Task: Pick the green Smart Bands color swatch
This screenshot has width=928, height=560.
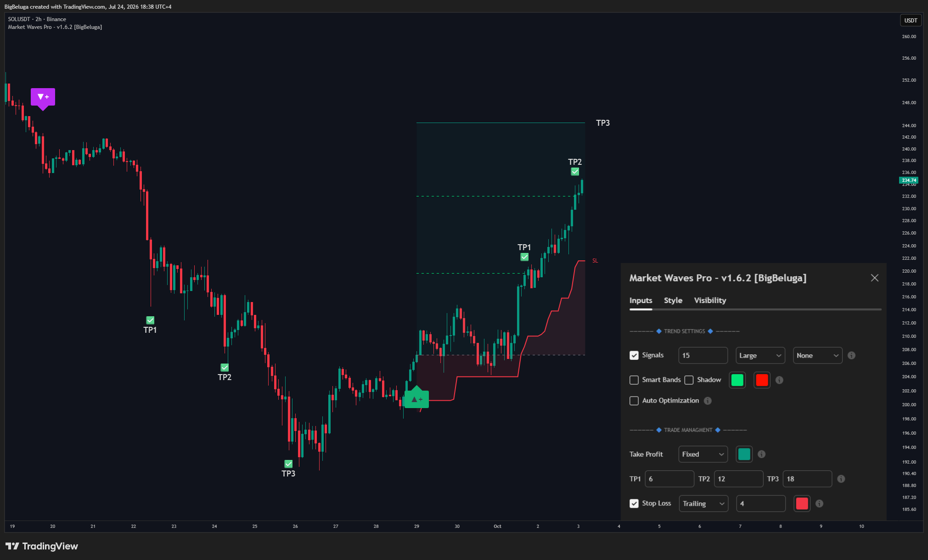Action: coord(737,380)
